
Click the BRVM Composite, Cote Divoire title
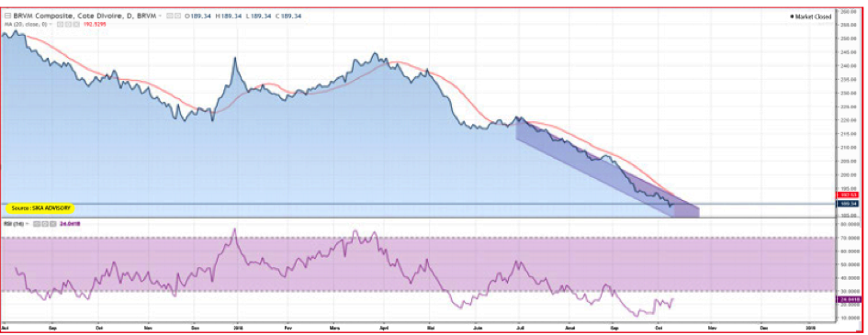[85, 16]
